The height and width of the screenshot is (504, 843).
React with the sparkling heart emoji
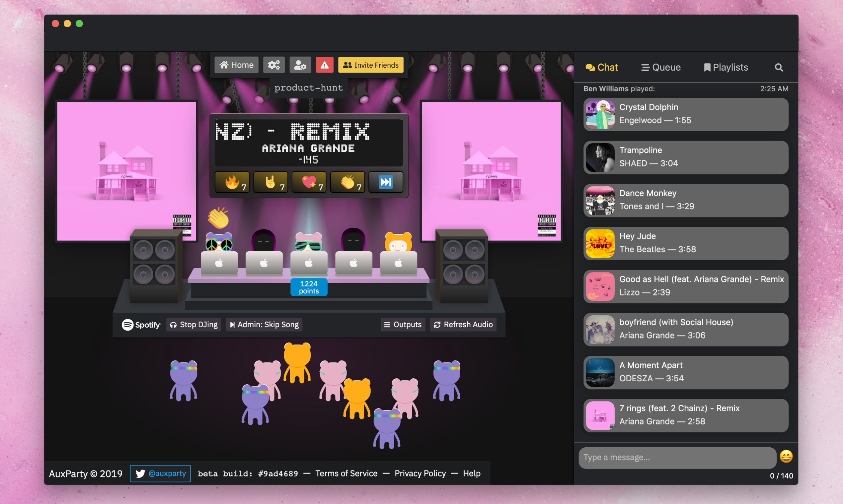click(309, 182)
